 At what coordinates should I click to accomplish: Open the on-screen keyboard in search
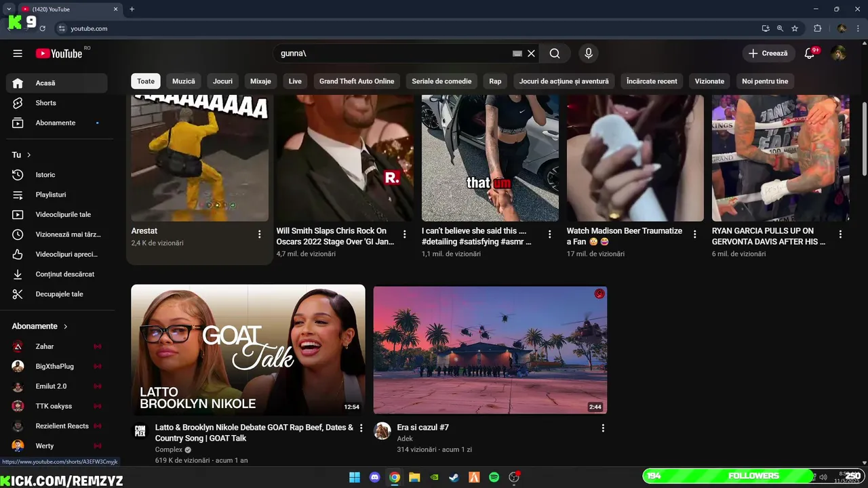coord(517,54)
